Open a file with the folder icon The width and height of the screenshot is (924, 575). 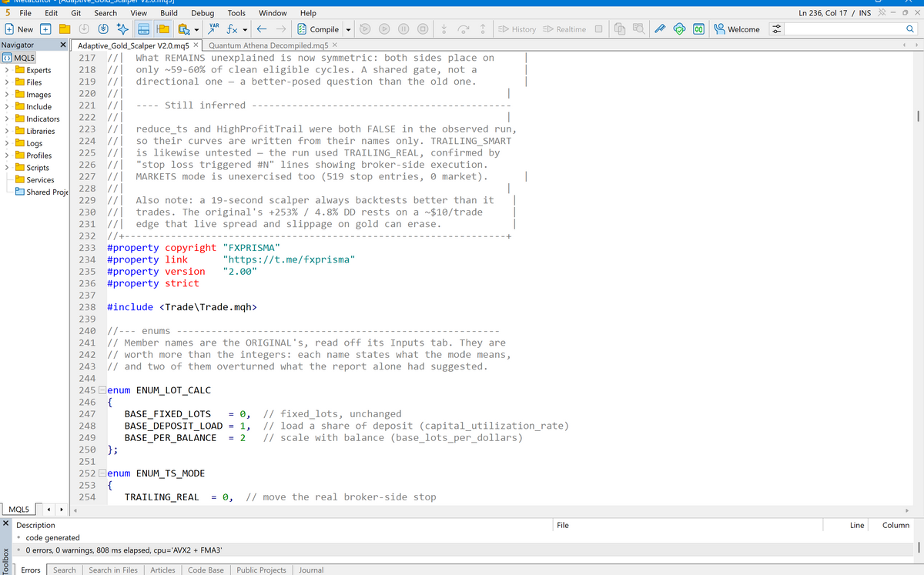coord(65,29)
